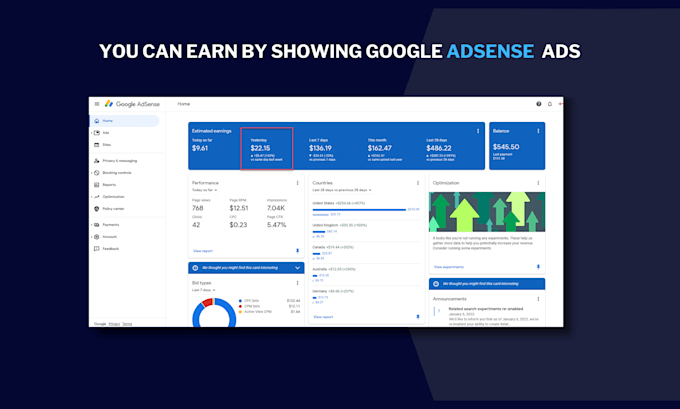Select Home in the sidebar
This screenshot has width=680, height=409.
click(124, 121)
